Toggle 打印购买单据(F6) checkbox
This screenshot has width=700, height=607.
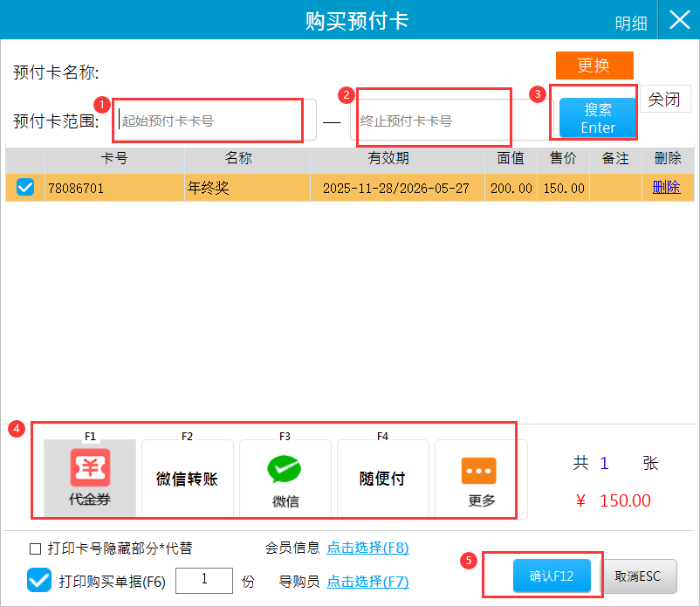[39, 580]
